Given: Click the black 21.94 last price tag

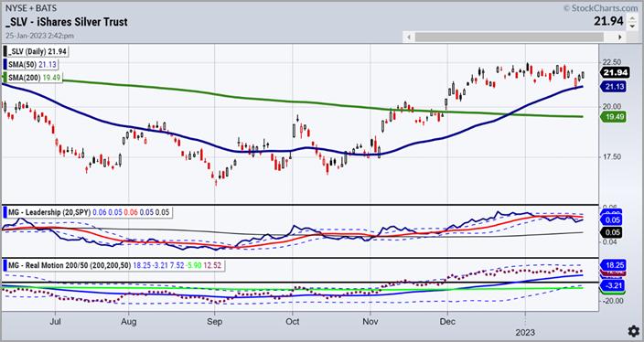Looking at the screenshot, I should coord(615,72).
